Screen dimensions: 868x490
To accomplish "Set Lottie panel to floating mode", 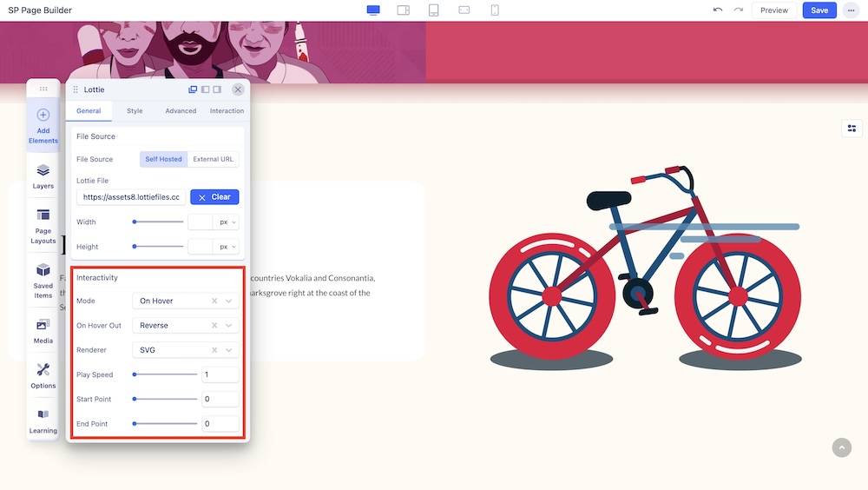I will tap(193, 89).
